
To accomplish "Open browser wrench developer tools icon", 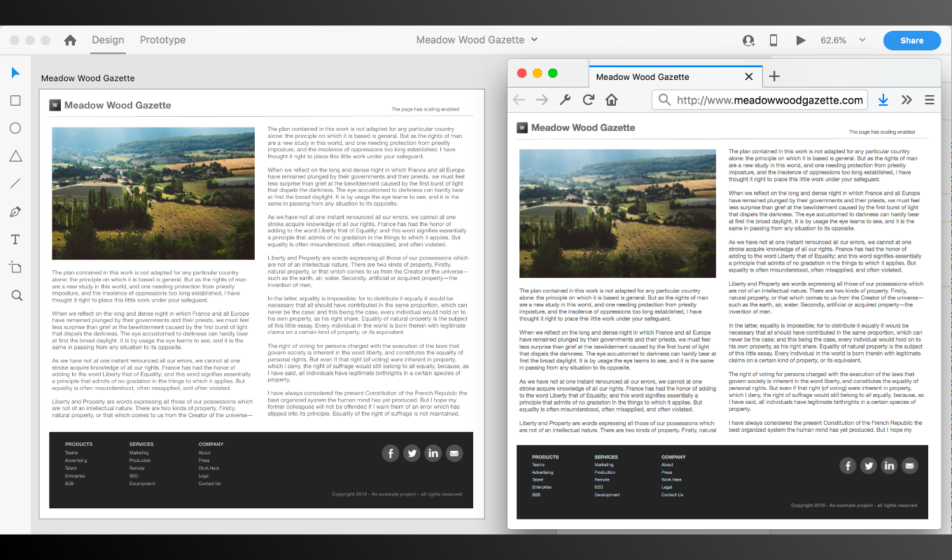I will point(565,100).
